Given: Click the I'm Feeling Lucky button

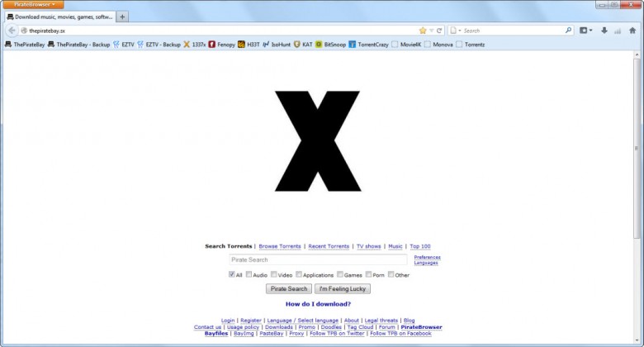Looking at the screenshot, I should (x=343, y=288).
